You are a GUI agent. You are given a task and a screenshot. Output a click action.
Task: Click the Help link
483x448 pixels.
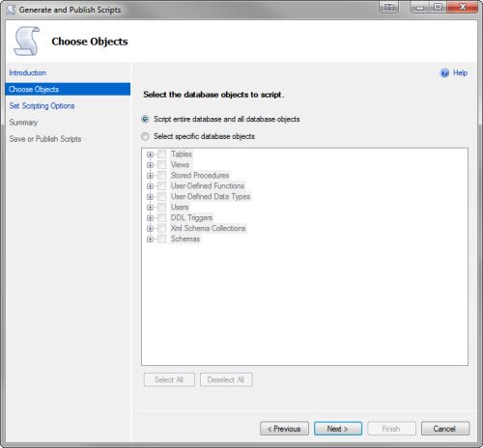pyautogui.click(x=460, y=72)
